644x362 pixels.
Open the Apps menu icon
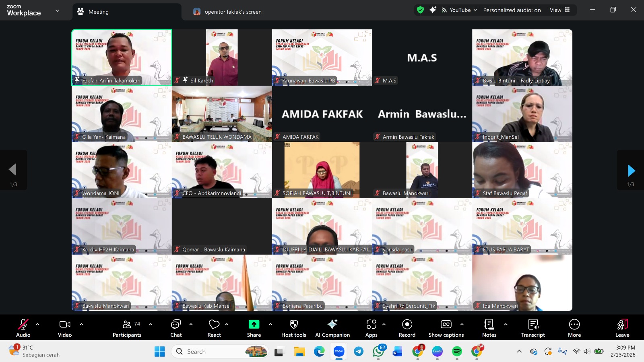coord(371,328)
